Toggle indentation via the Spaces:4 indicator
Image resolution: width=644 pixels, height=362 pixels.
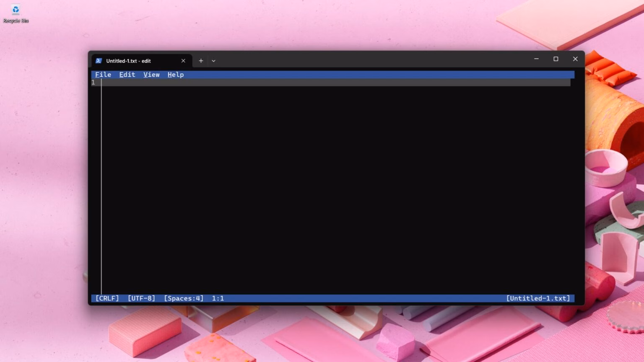coord(184,298)
